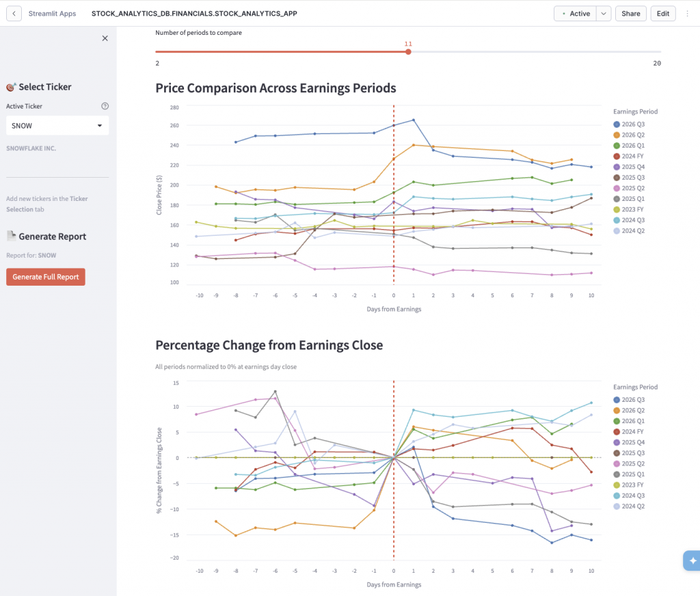Click the Active status button

[x=575, y=14]
